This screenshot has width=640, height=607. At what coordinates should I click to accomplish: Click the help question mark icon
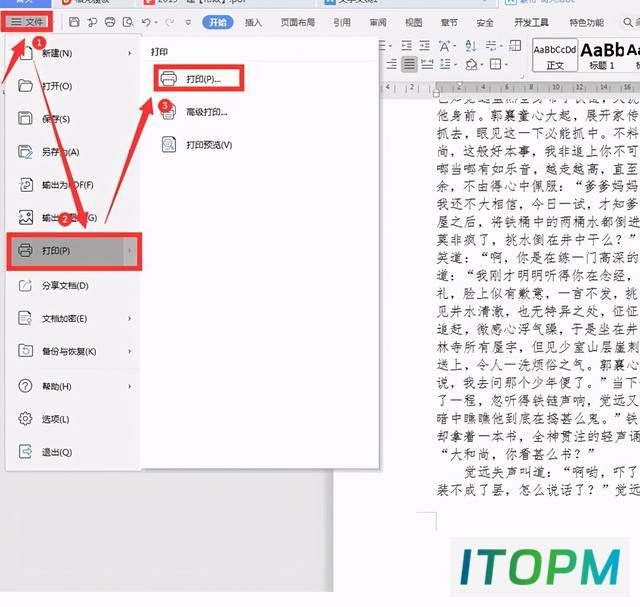(x=25, y=386)
